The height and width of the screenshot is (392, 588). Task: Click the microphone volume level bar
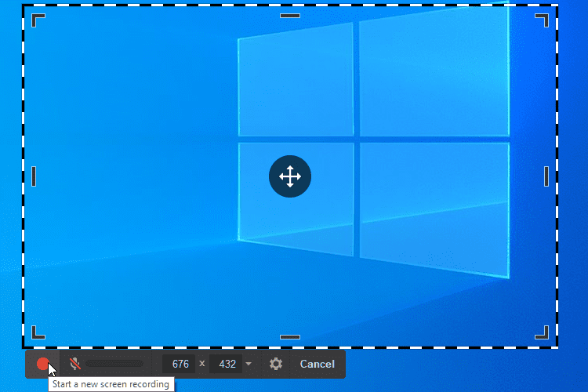tap(114, 364)
